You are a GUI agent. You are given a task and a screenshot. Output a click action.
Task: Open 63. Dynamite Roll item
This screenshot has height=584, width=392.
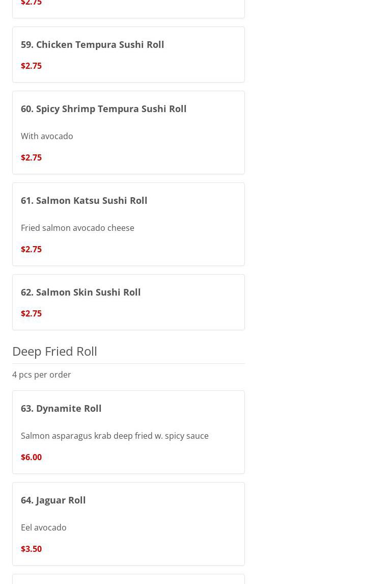point(61,408)
